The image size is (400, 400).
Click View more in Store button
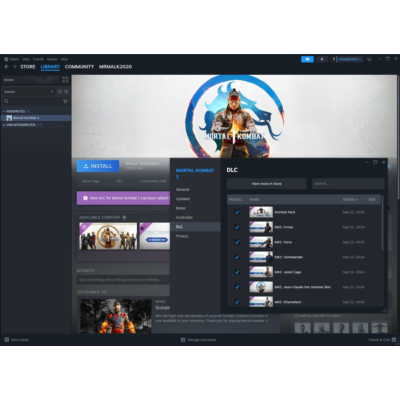[267, 184]
